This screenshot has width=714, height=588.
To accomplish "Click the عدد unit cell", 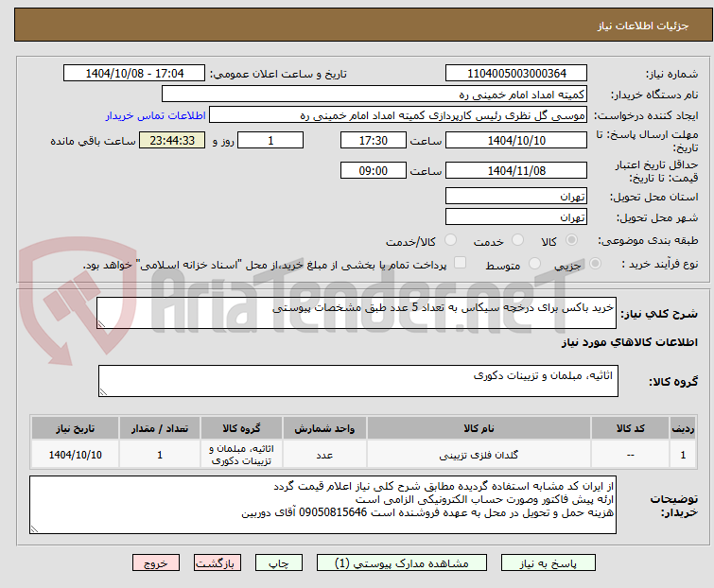I will [324, 455].
